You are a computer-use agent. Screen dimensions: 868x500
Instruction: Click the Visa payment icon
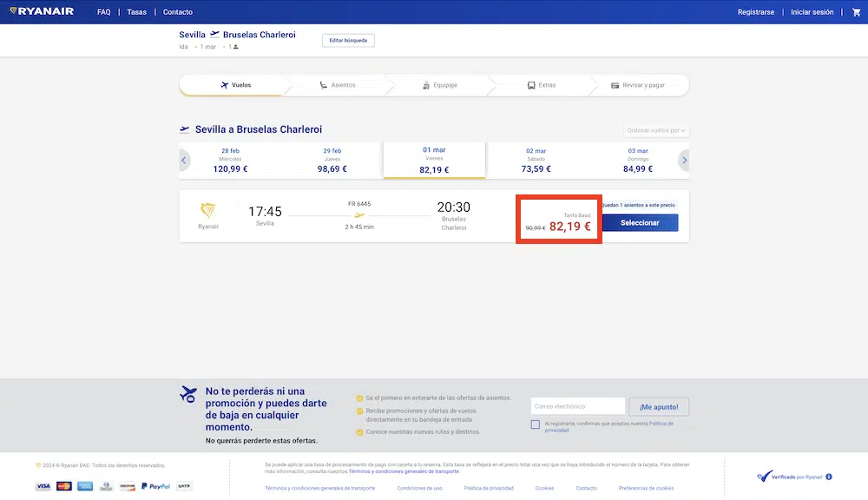43,486
